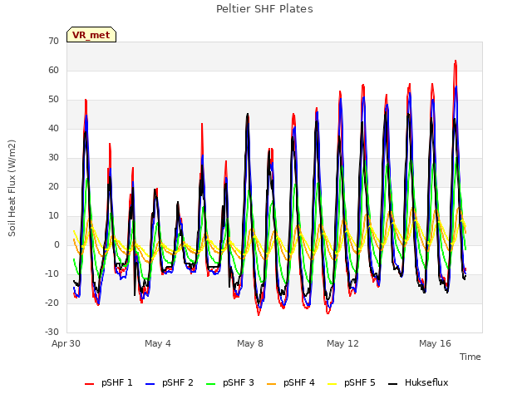Click the 10 y-axis tick label

tap(53, 216)
